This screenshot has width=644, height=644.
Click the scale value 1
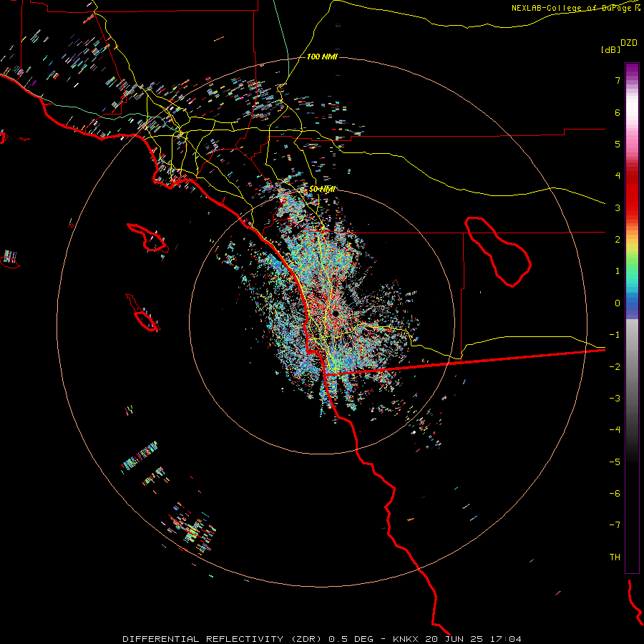tap(618, 271)
